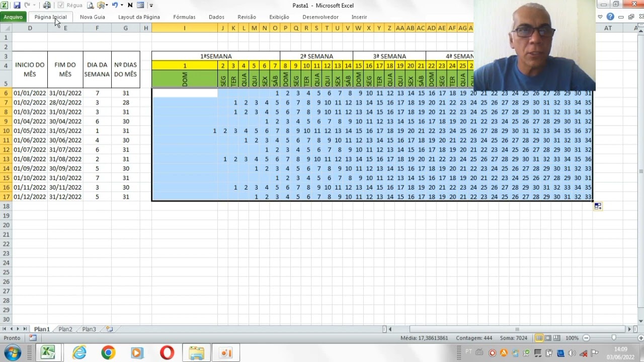Viewport: 644px width, 362px height.
Task: Select the Nº DIAS DO MÊS header cell
Action: point(125,69)
